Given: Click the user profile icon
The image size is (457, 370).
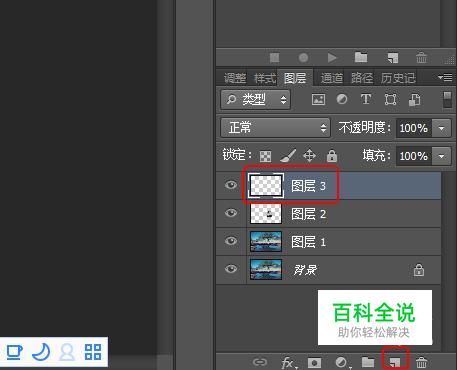Looking at the screenshot, I should (x=67, y=352).
